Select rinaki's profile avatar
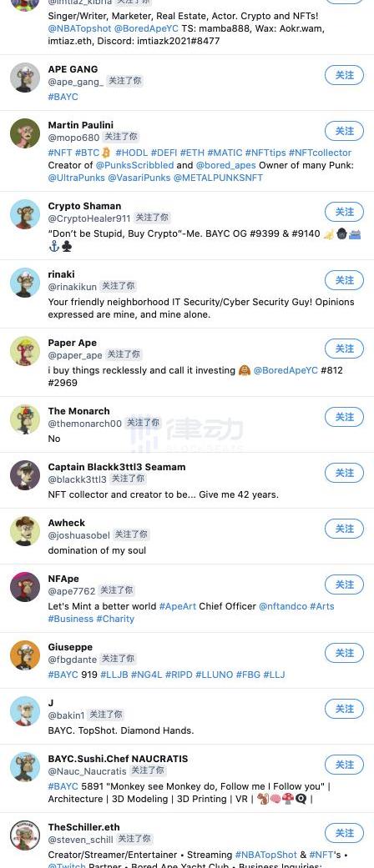The width and height of the screenshot is (374, 868). tap(25, 283)
